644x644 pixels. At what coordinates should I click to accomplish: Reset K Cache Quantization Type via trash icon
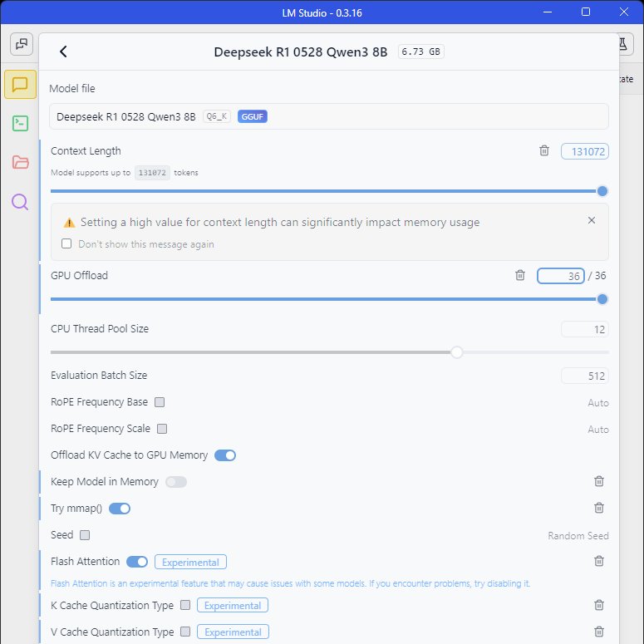pos(599,605)
